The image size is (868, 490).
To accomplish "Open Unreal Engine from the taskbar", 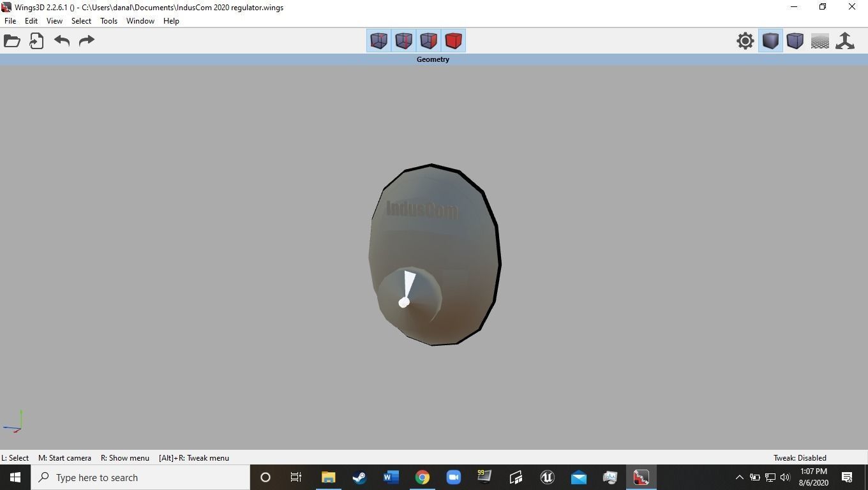I will tap(547, 477).
